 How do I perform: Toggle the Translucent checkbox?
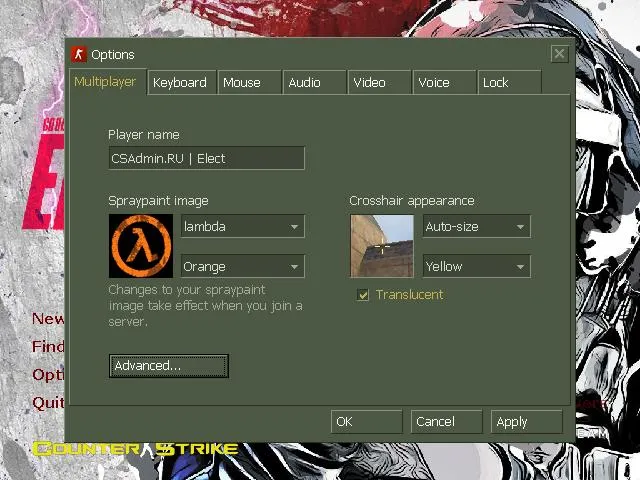coord(363,294)
